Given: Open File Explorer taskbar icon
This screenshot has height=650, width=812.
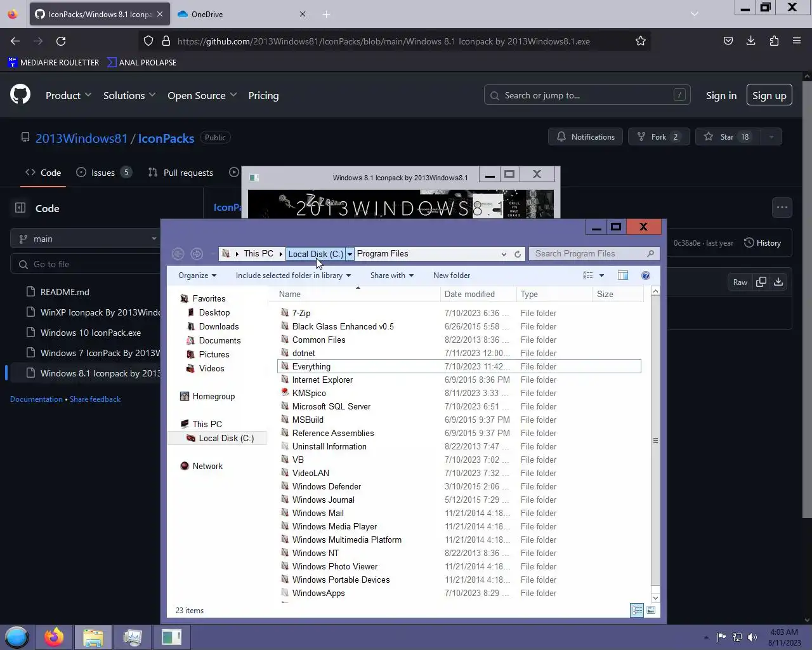Looking at the screenshot, I should coord(93,637).
